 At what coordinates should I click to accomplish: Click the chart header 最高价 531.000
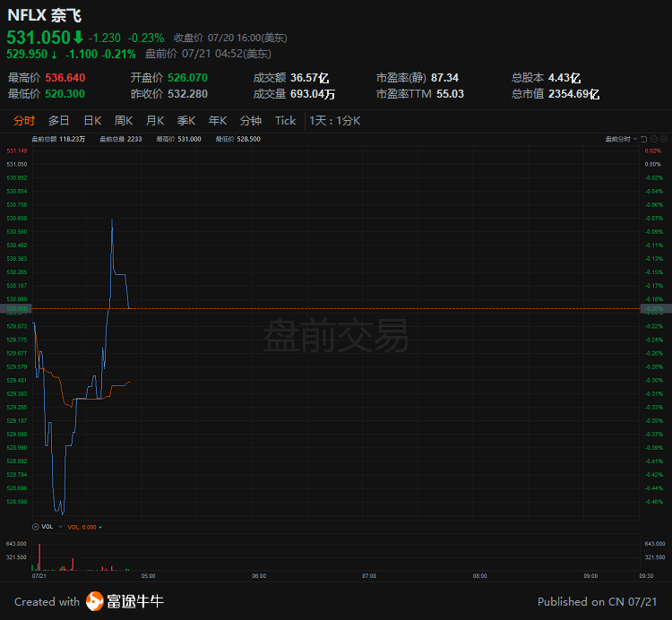(x=178, y=139)
